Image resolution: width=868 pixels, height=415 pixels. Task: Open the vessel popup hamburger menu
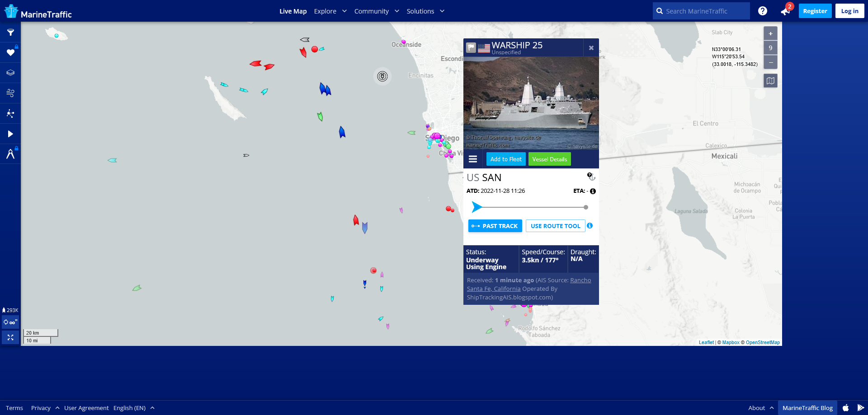(473, 159)
